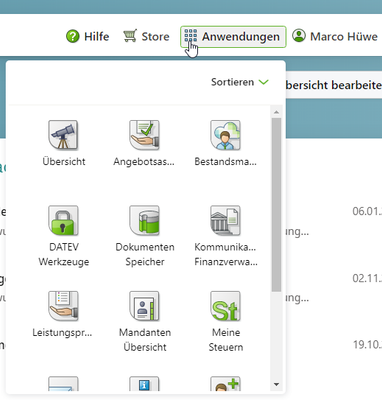Click the 'Meine Steuern' label text
Image resolution: width=382 pixels, height=400 pixels.
[226, 340]
